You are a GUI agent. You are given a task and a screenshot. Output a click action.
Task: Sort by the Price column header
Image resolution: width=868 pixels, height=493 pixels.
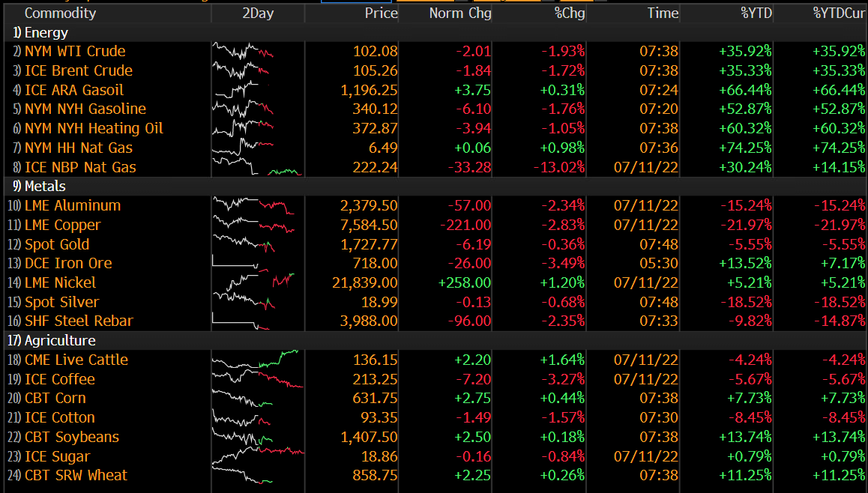(x=381, y=13)
